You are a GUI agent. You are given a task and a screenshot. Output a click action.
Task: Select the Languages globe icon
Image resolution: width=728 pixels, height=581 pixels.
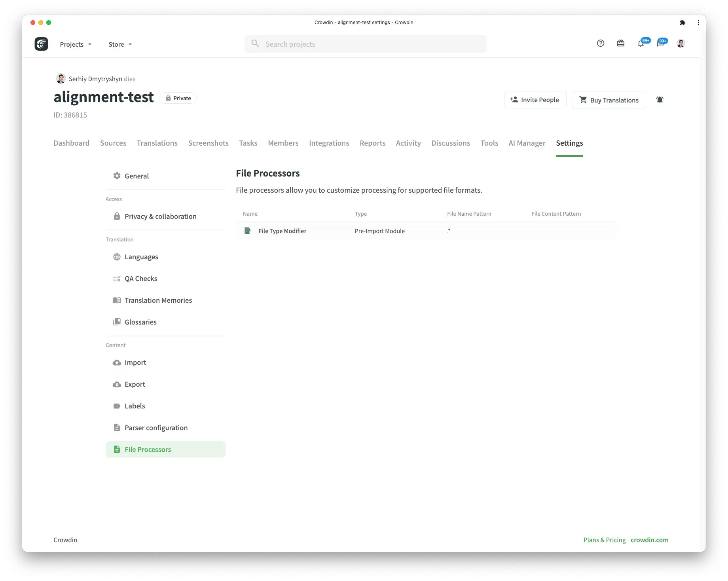(x=117, y=256)
